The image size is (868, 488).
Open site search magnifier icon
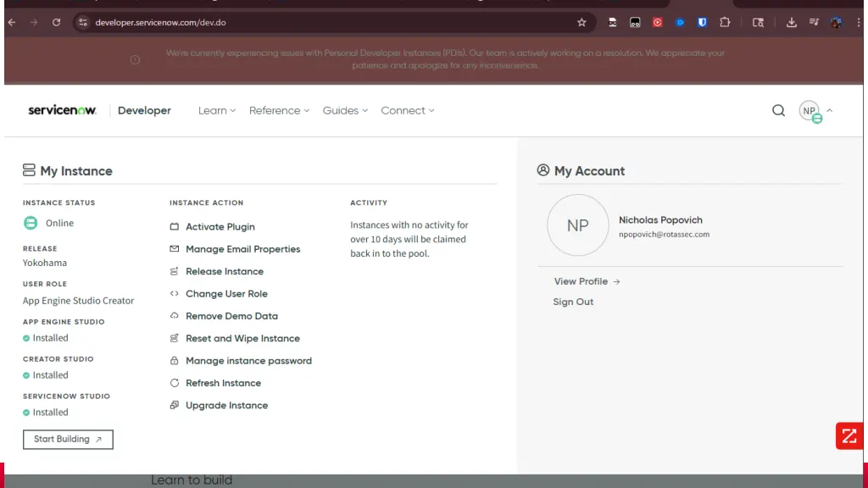778,111
